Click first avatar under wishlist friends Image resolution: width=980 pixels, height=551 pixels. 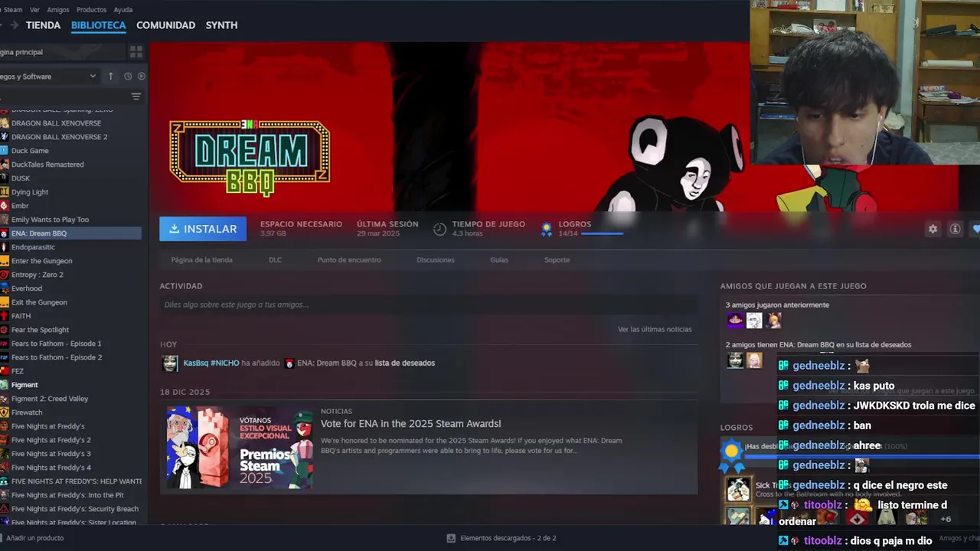click(x=735, y=360)
